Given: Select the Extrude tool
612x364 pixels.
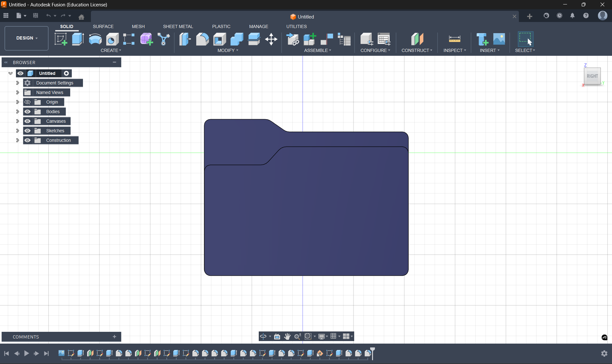Looking at the screenshot, I should coord(78,39).
